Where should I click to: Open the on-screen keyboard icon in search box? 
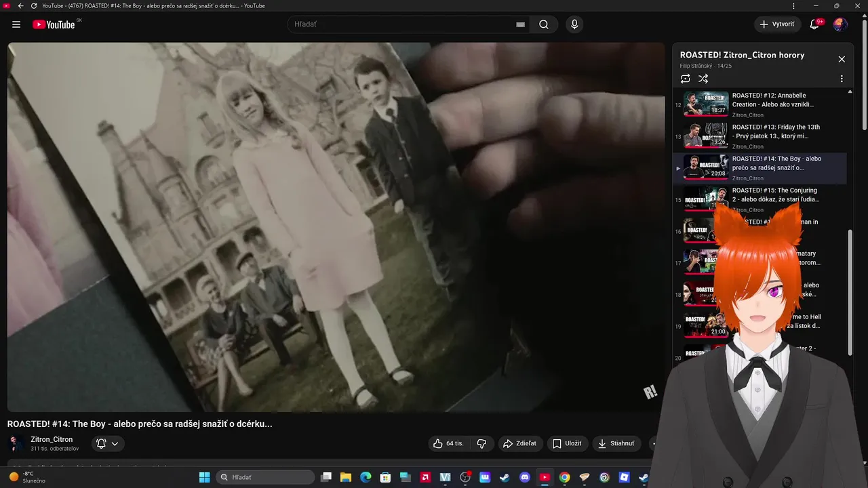(520, 24)
